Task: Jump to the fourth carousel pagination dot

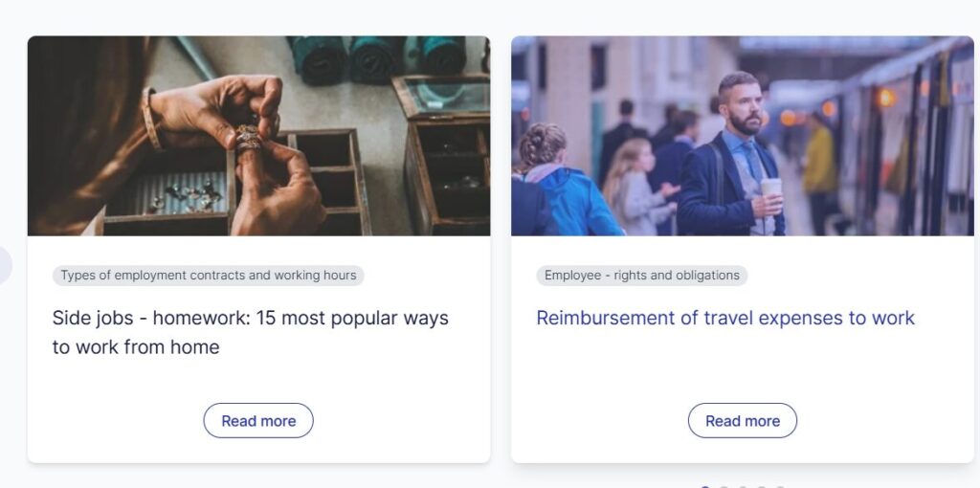Action: 761,487
